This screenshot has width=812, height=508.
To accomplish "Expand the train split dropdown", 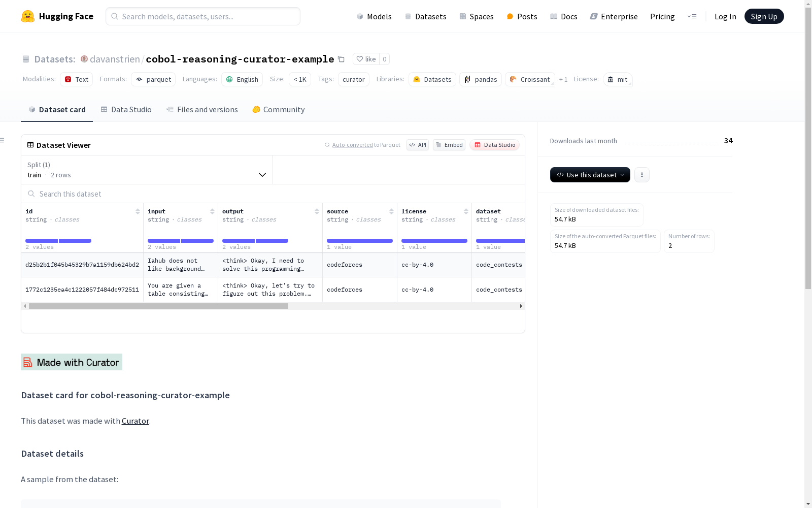I will tap(147, 170).
